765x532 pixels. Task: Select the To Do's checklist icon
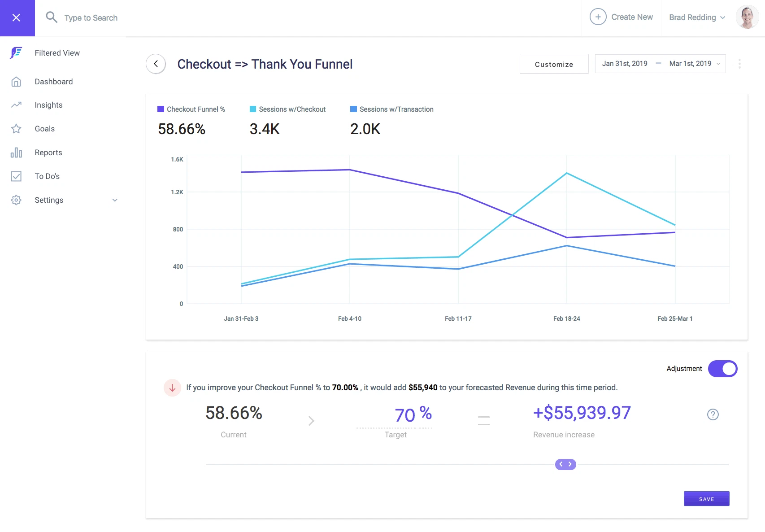(16, 176)
